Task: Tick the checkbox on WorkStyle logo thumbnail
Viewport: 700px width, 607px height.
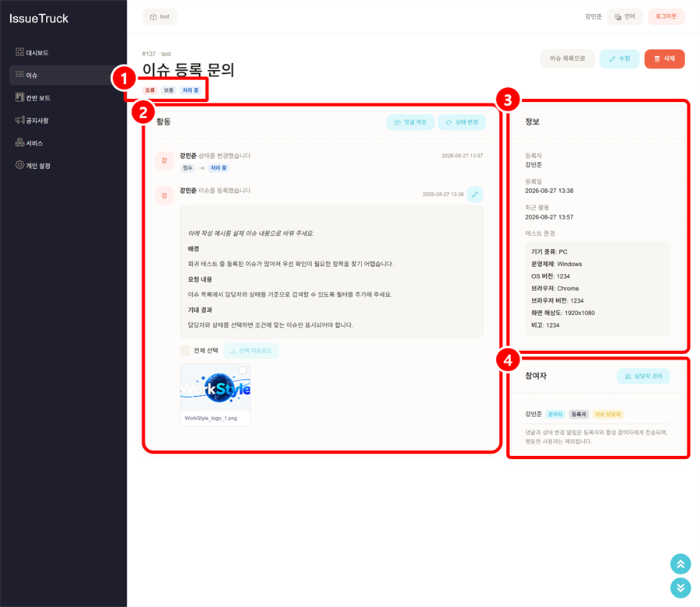Action: tap(243, 370)
